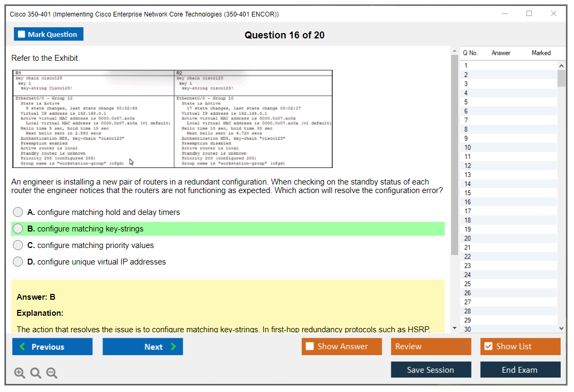Click the question list scroll-up arrow

tap(561, 66)
